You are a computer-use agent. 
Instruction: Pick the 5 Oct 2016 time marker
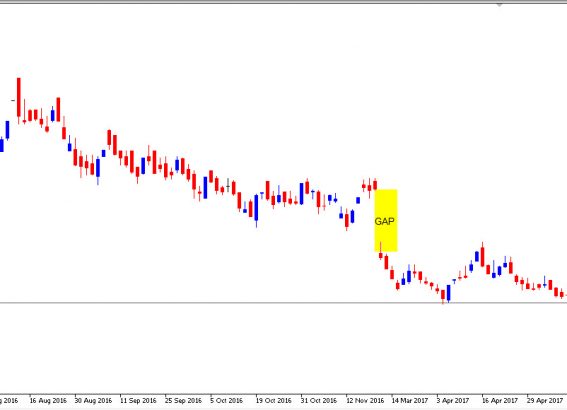[x=227, y=401]
